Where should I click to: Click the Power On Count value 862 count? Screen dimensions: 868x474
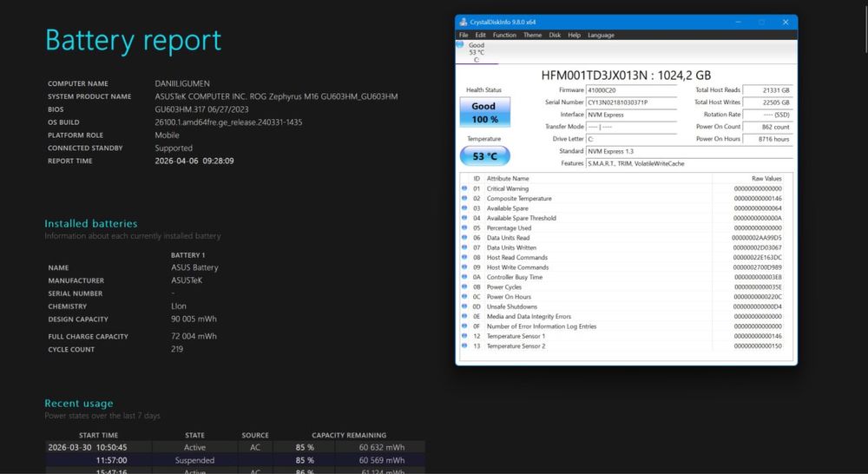[767, 127]
